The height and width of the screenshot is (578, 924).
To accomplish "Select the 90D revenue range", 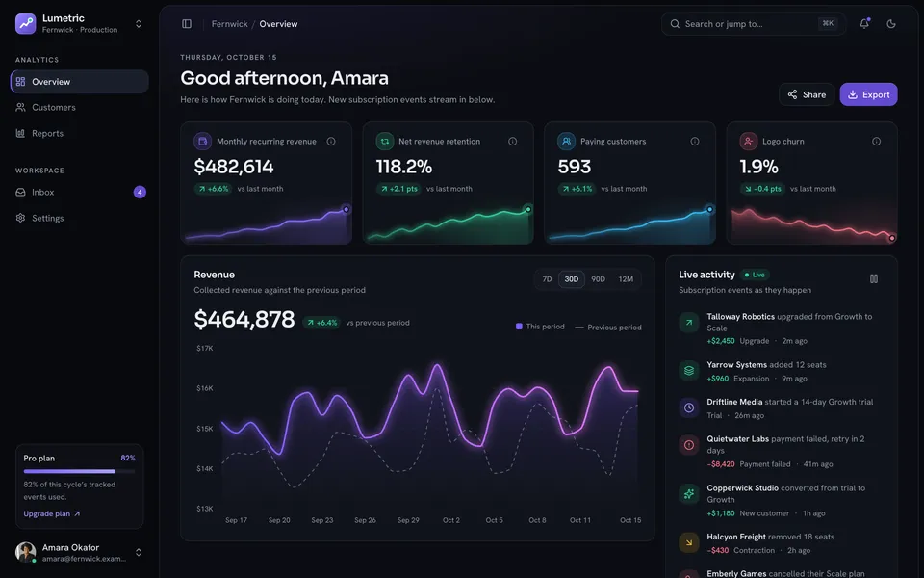I will tap(598, 279).
